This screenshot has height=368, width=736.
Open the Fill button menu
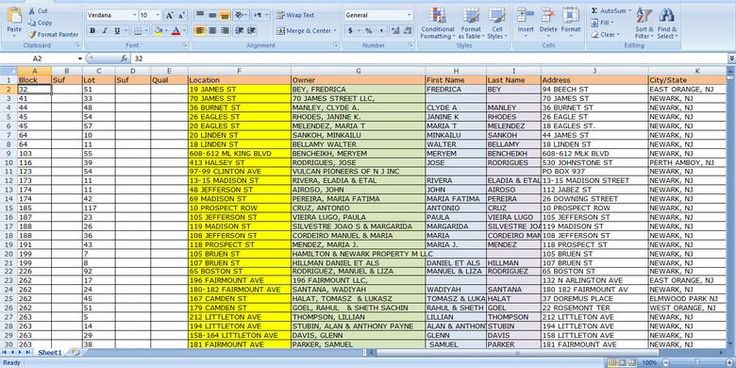pos(603,23)
